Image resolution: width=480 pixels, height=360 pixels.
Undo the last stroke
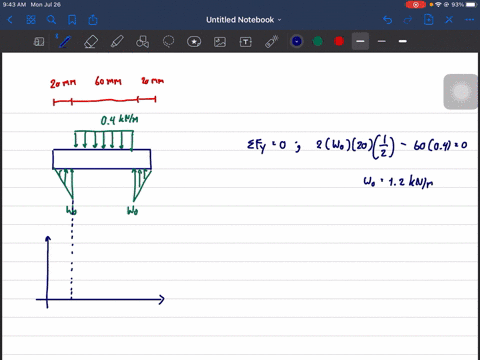coord(387,20)
